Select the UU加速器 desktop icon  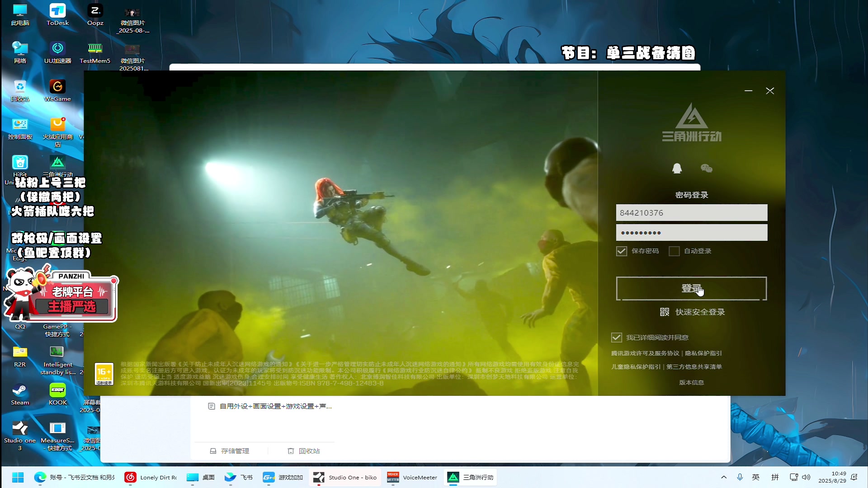coord(57,53)
